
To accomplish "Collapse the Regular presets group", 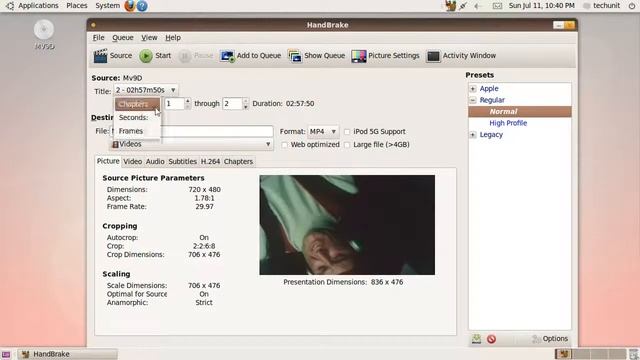I will [x=473, y=100].
